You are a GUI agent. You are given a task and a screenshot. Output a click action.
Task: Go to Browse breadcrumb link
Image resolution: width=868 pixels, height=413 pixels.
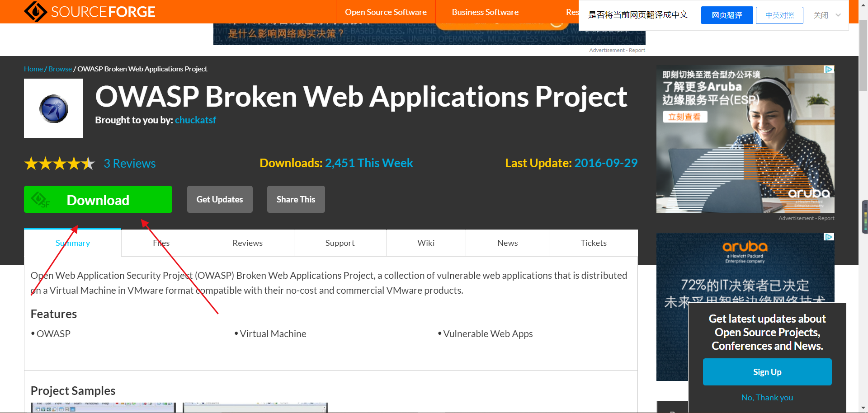(x=60, y=69)
